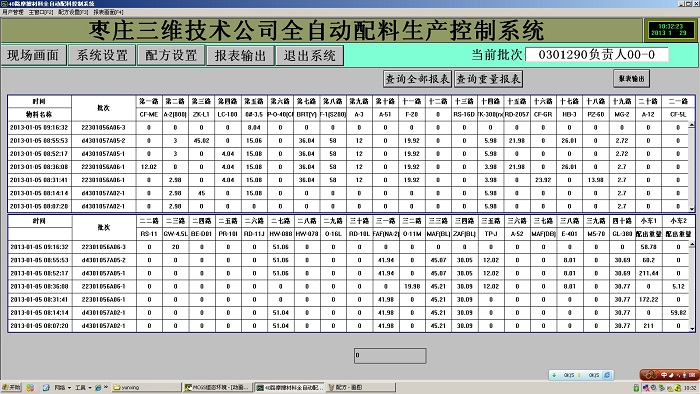Viewport: 700px width, 394px height.
Task: Click the IME language bar at bottom right
Action: (x=669, y=374)
